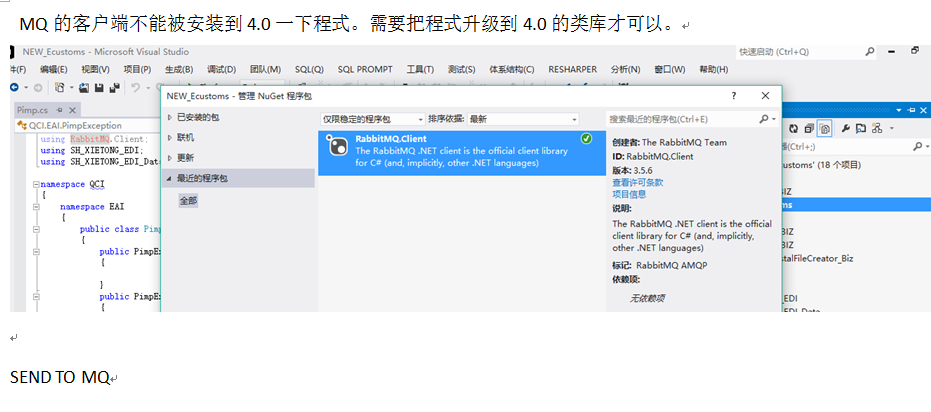Viewport: 931px width, 412px height.
Task: Open the 排序依据 最新 sort dropdown
Action: 522,119
